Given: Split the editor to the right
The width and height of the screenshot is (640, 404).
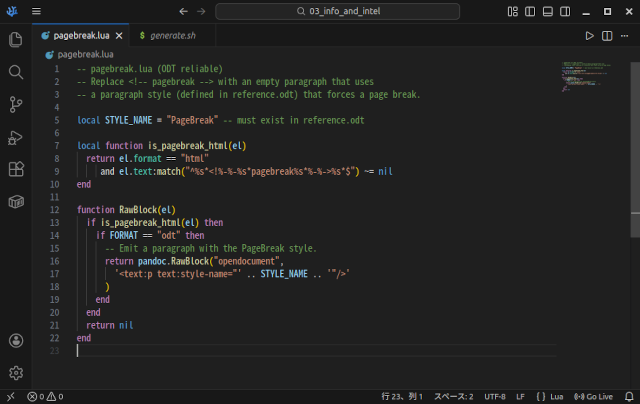Looking at the screenshot, I should point(607,35).
